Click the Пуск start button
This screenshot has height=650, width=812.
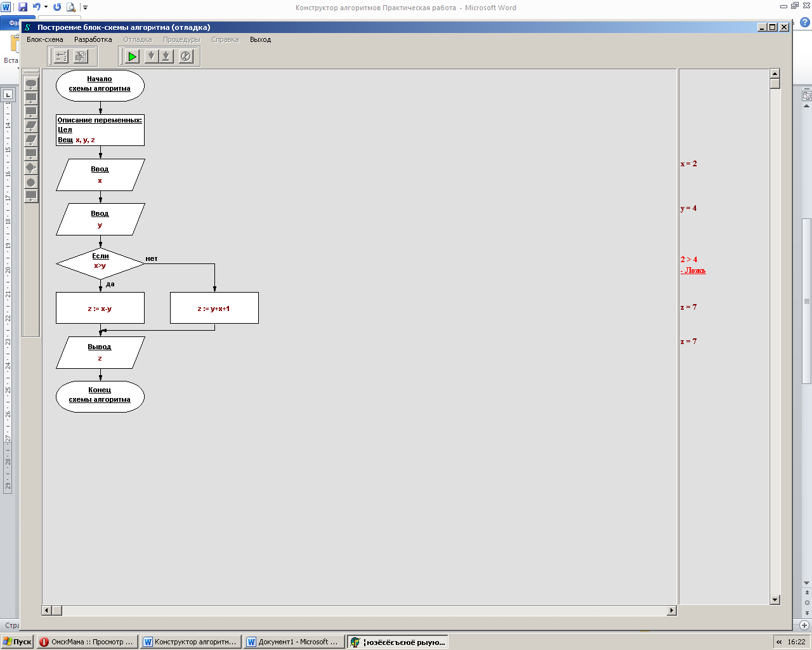(x=17, y=642)
